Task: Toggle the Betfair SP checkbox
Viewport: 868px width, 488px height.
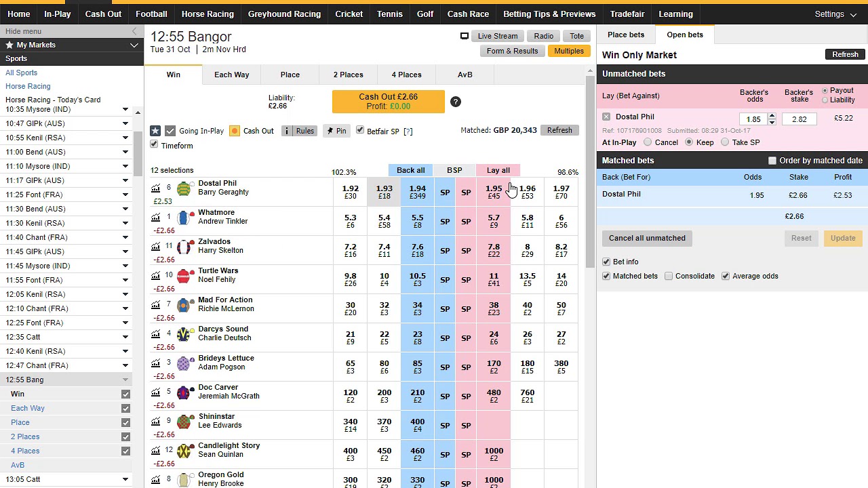Action: [x=360, y=130]
